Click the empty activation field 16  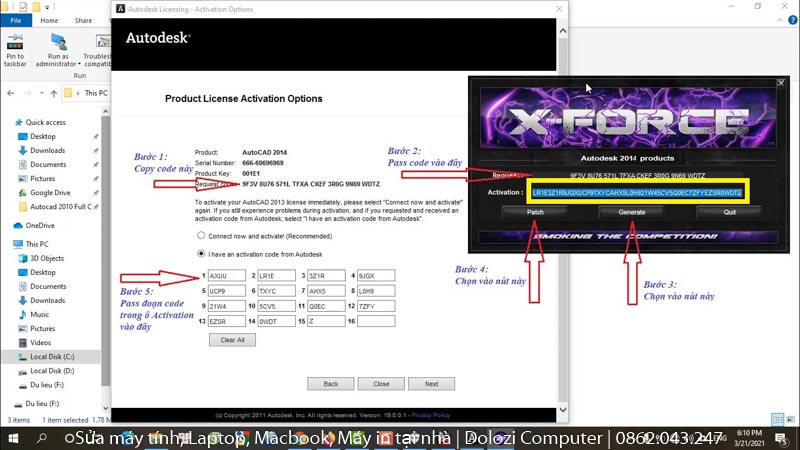[x=376, y=321]
